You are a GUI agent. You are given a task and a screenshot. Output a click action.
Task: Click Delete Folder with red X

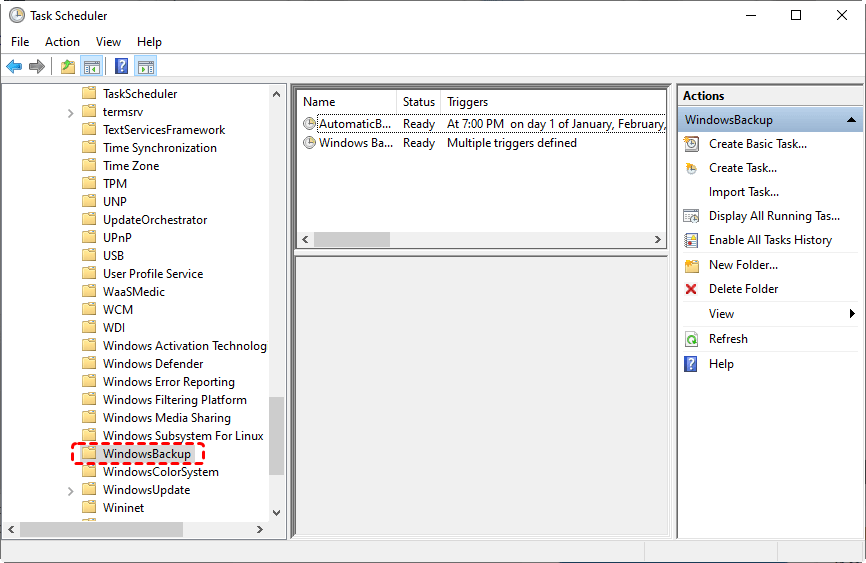pos(743,289)
